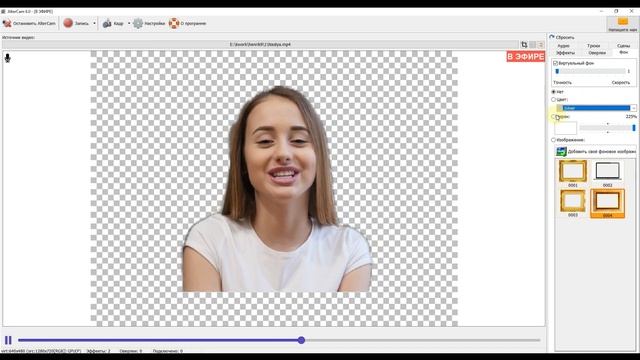Switch to the Эффекты tab
Screen dimensions: 640x360
pyautogui.click(x=565, y=53)
